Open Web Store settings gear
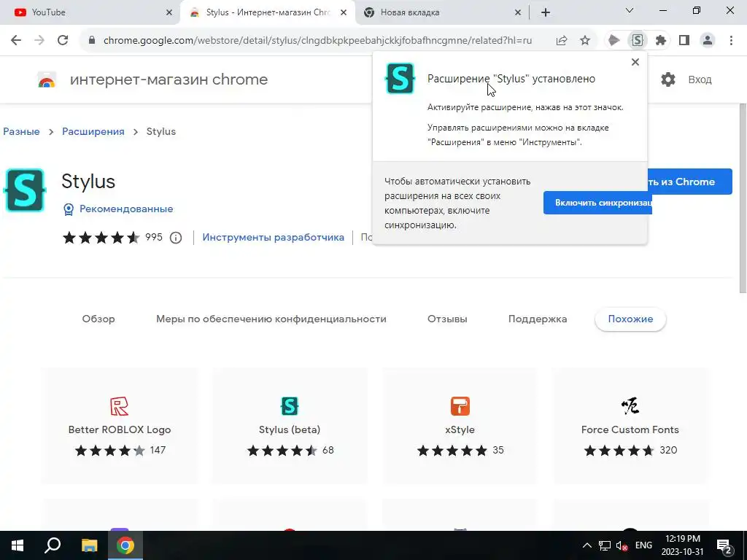Viewport: 747px width, 560px height. 668,79
